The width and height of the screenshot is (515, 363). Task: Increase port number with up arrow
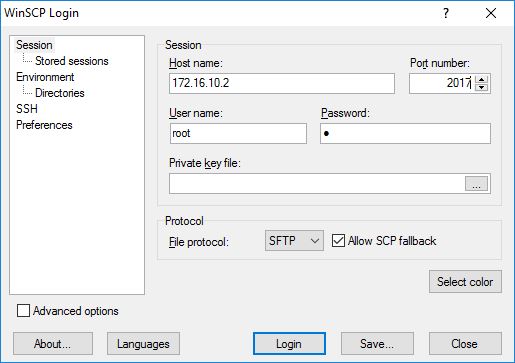click(x=481, y=80)
